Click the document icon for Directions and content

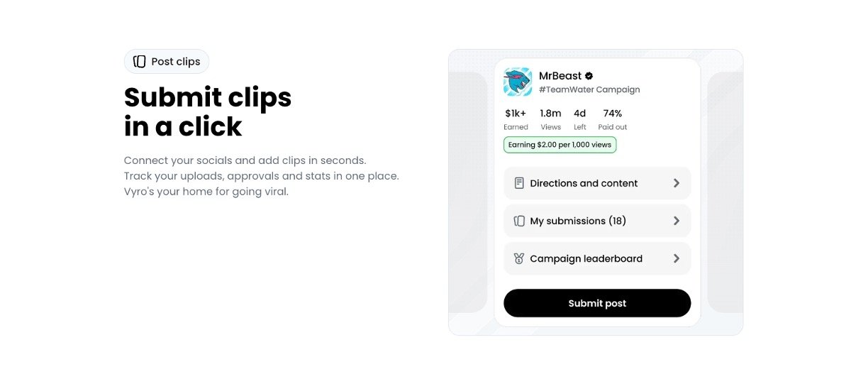pyautogui.click(x=519, y=183)
